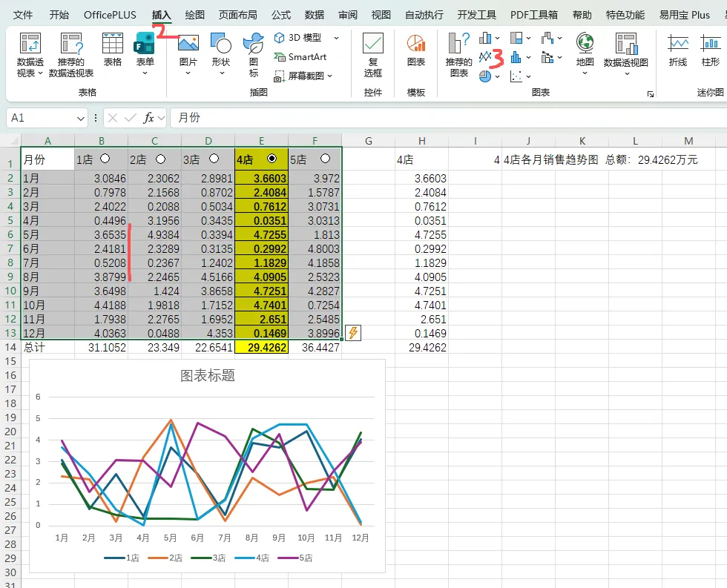Image resolution: width=727 pixels, height=588 pixels.
Task: Open Recommended Charts (推荐的图表)
Action: coord(459,55)
